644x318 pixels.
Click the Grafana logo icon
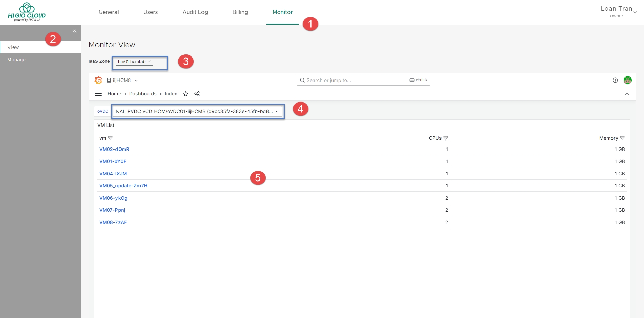click(x=98, y=80)
